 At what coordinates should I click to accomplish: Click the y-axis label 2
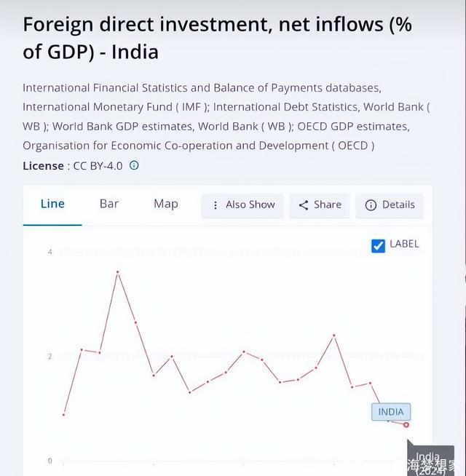(x=50, y=357)
